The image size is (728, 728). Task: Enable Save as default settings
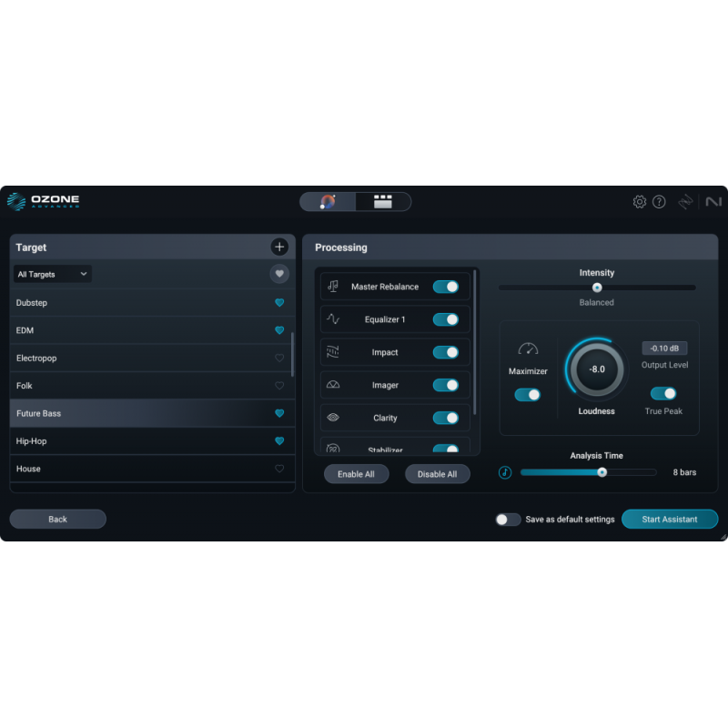point(509,519)
